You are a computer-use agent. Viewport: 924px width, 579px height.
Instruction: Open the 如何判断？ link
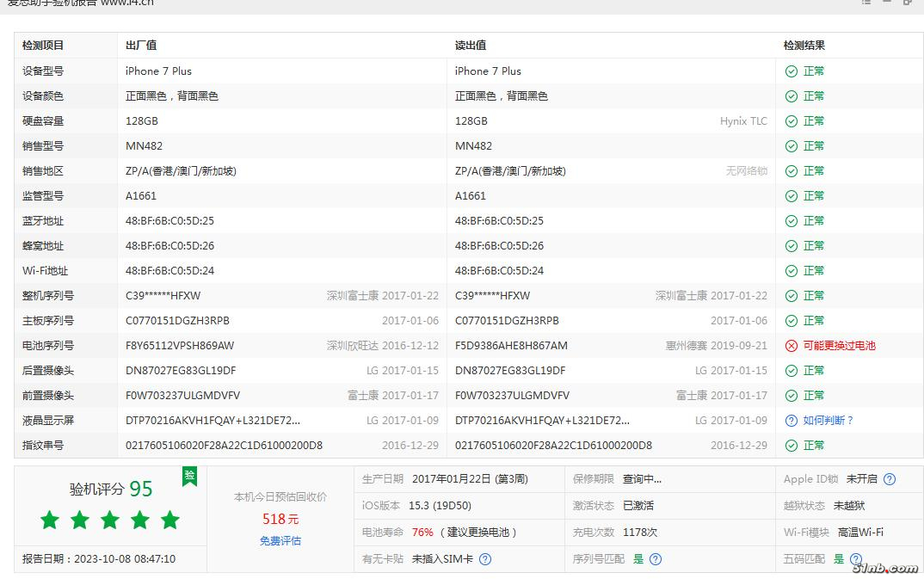click(829, 421)
